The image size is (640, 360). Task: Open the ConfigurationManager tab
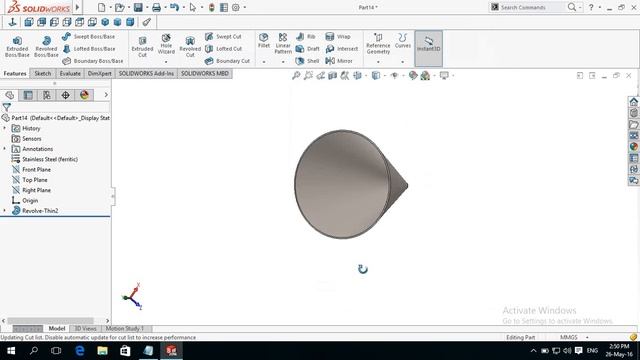47,95
